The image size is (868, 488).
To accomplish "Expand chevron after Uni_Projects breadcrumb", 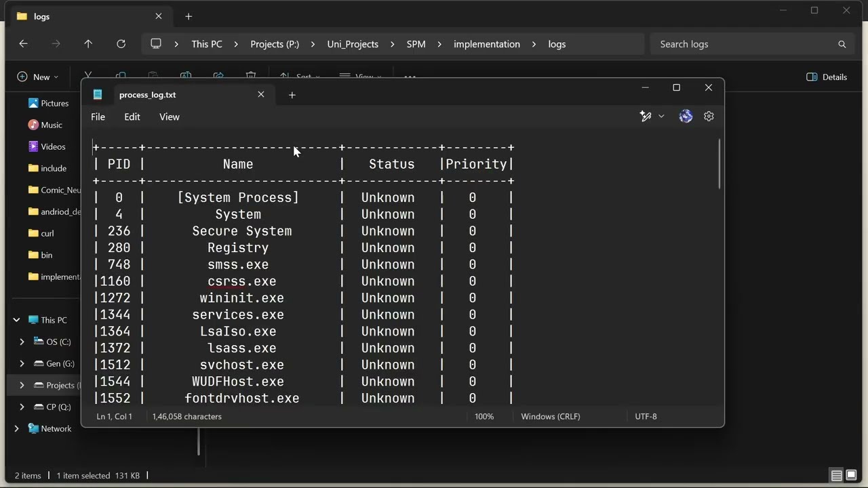I will (392, 44).
